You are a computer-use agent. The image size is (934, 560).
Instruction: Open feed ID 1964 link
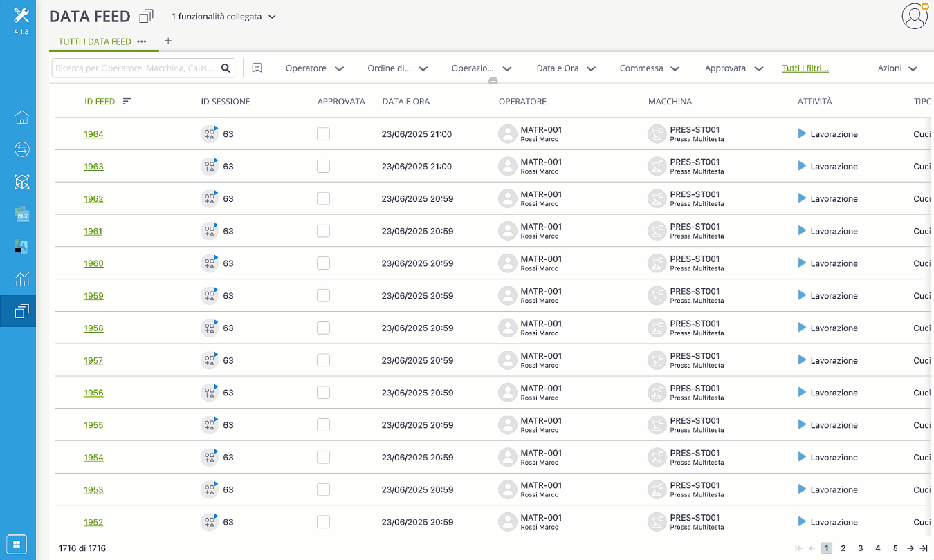pos(93,134)
